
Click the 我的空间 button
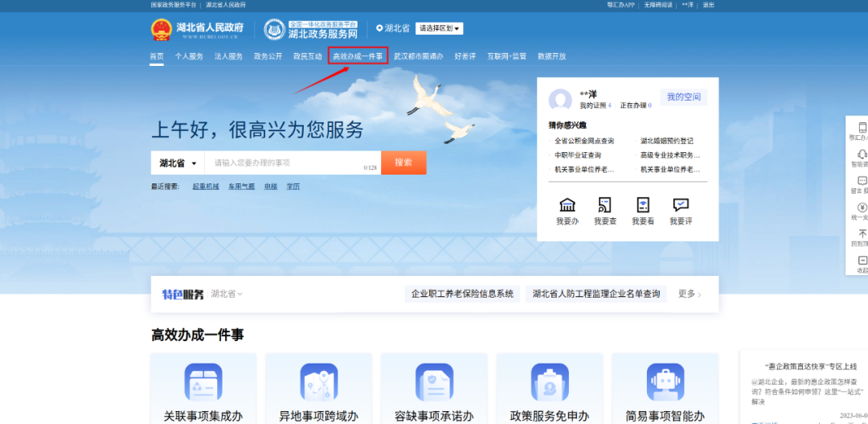683,97
